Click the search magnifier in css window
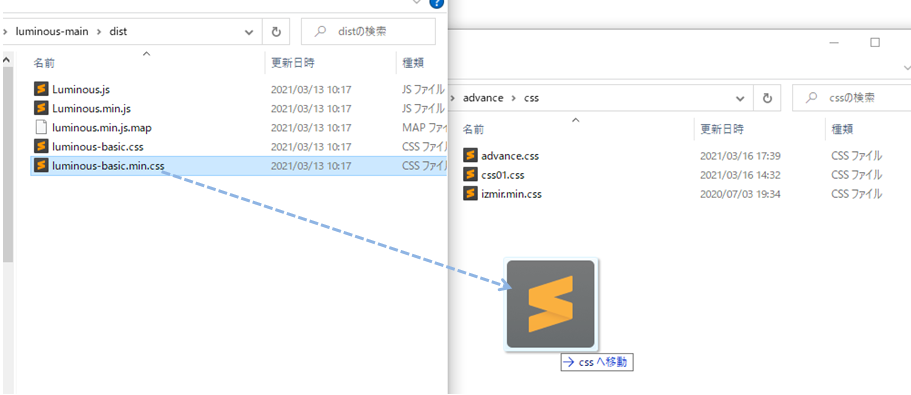The image size is (911, 395). pos(811,98)
